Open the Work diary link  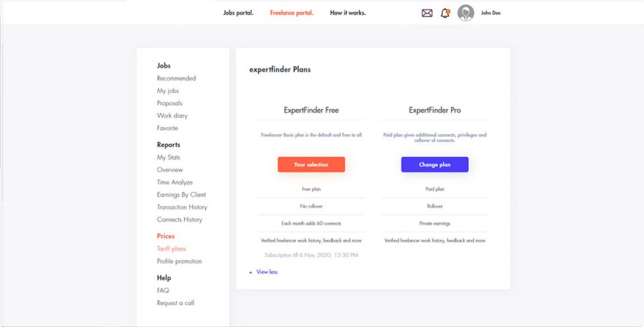pyautogui.click(x=172, y=116)
